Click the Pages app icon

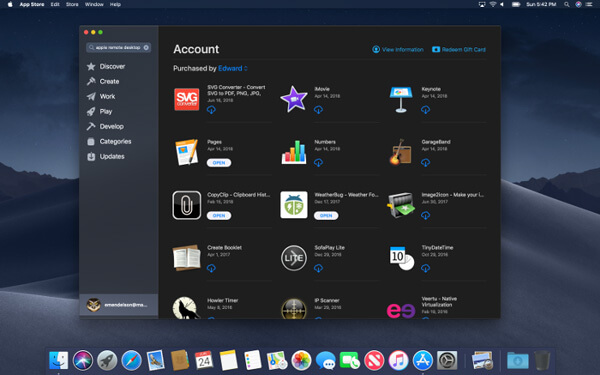click(x=187, y=152)
